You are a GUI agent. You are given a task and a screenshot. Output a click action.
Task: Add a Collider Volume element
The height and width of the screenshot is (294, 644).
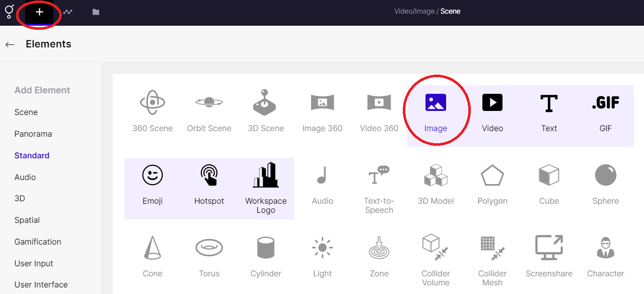(x=436, y=248)
